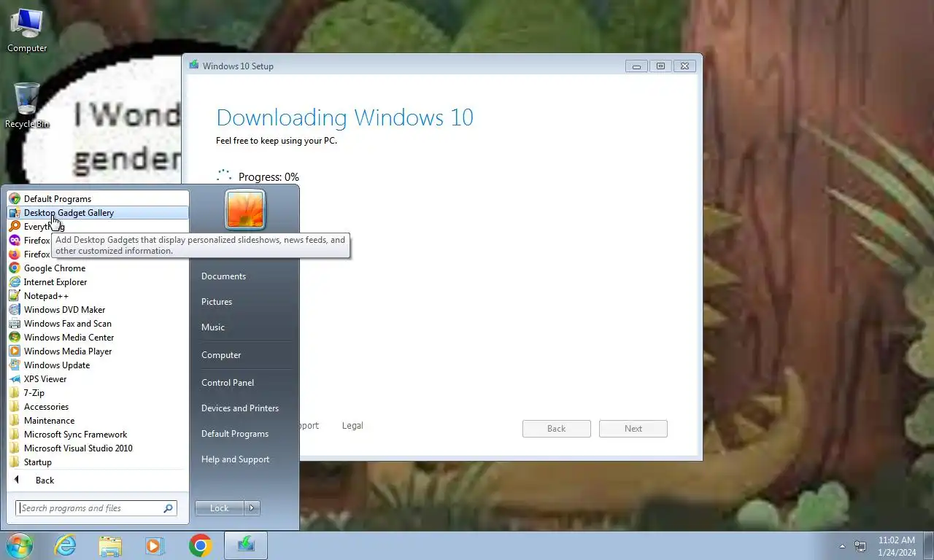Screen dimensions: 934x560
Task: Open the shutdown options arrow beside Lock
Action: (252, 508)
